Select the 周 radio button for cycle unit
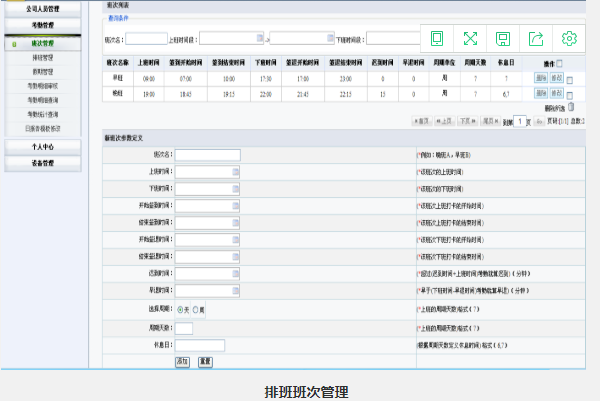This screenshot has width=600, height=401. coord(196,310)
